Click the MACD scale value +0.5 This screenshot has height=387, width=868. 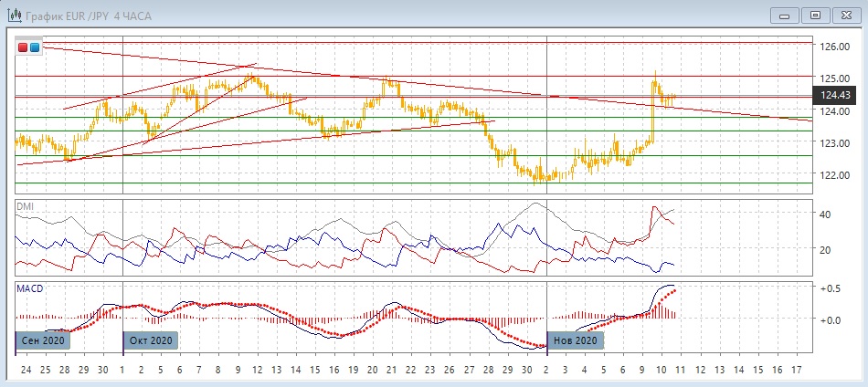point(831,288)
